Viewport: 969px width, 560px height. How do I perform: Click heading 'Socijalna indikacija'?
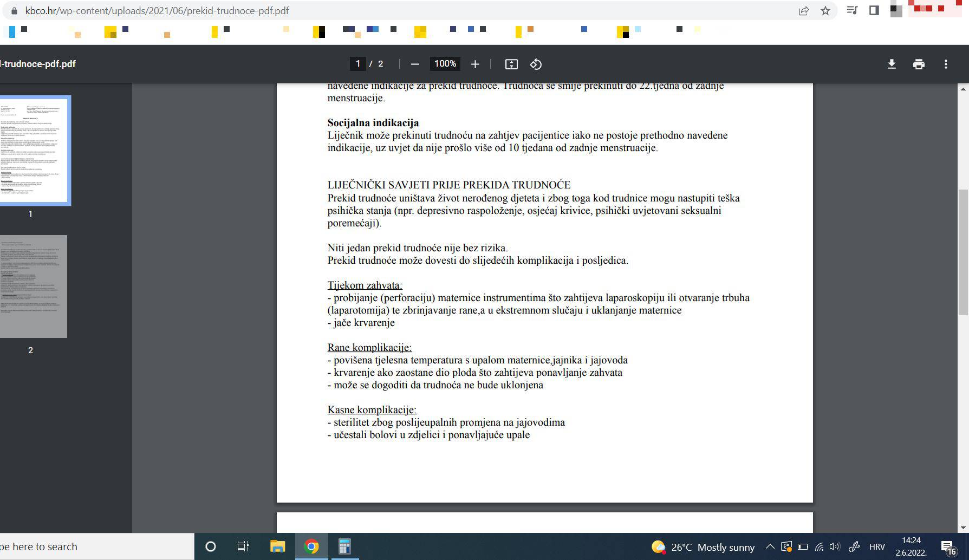[373, 123]
